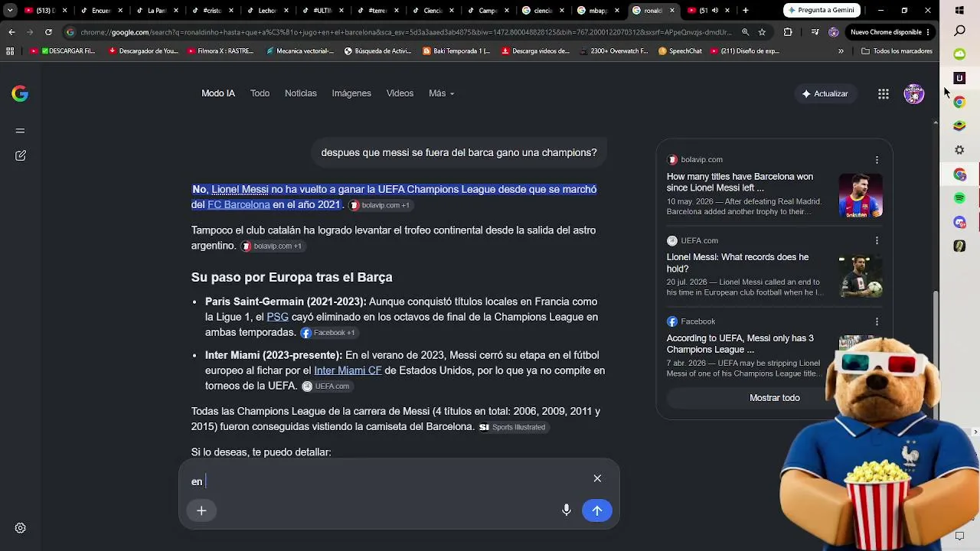The height and width of the screenshot is (551, 980).
Task: Click the Mostrar todo button
Action: [775, 398]
